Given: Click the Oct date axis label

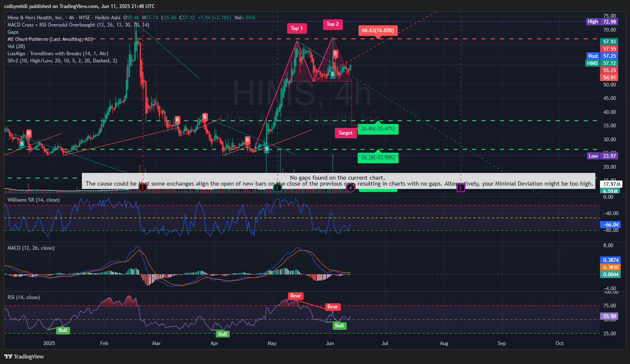Looking at the screenshot, I should click(x=559, y=343).
